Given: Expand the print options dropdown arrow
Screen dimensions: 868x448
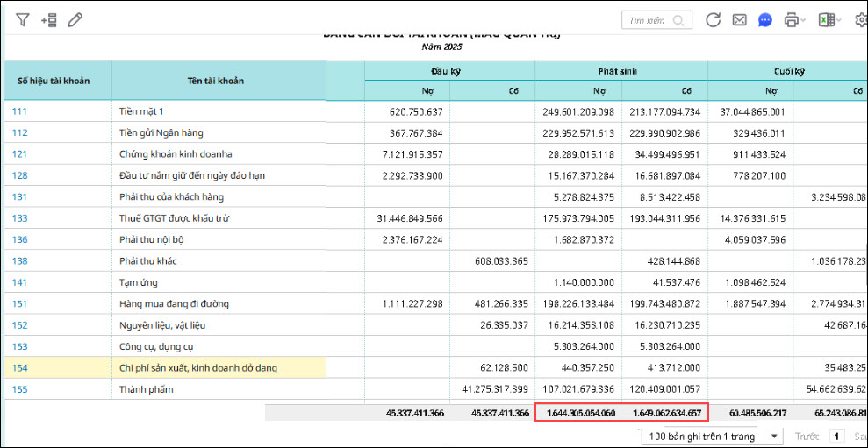Looking at the screenshot, I should coord(805,20).
